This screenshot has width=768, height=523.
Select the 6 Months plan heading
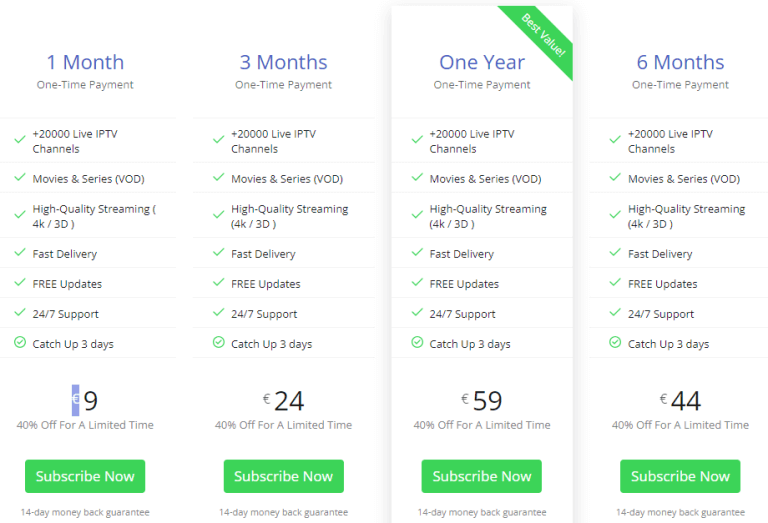pos(680,62)
